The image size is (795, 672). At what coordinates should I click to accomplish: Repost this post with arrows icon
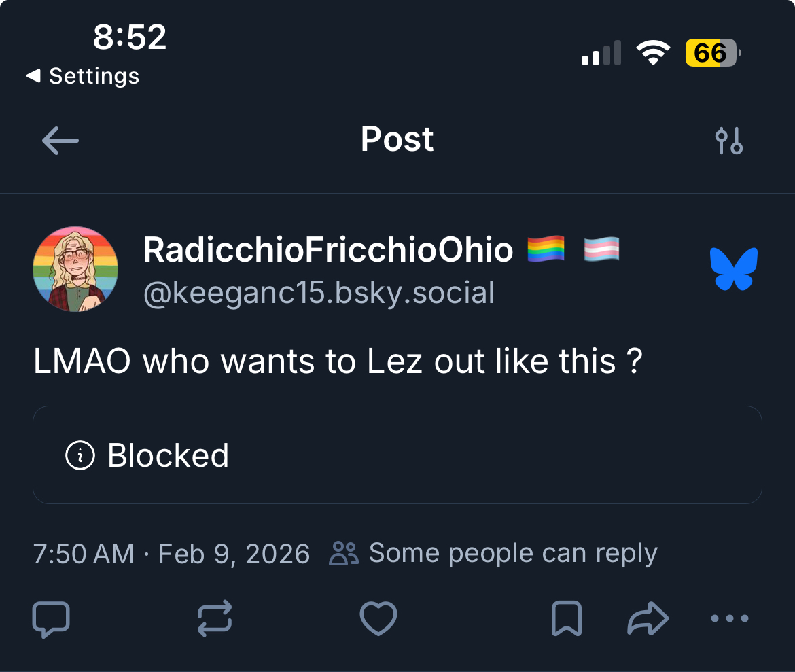coord(215,619)
